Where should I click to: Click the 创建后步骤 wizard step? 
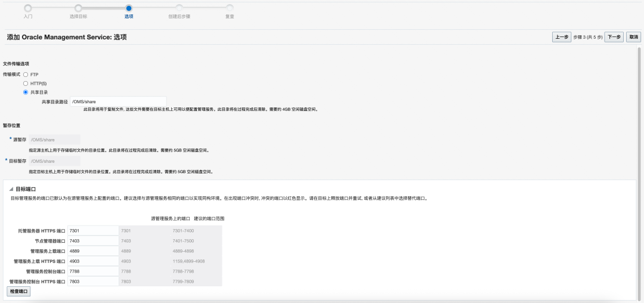click(179, 8)
